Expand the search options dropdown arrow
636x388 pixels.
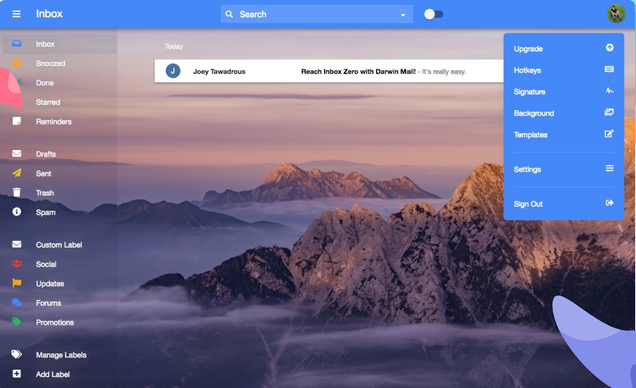point(403,15)
